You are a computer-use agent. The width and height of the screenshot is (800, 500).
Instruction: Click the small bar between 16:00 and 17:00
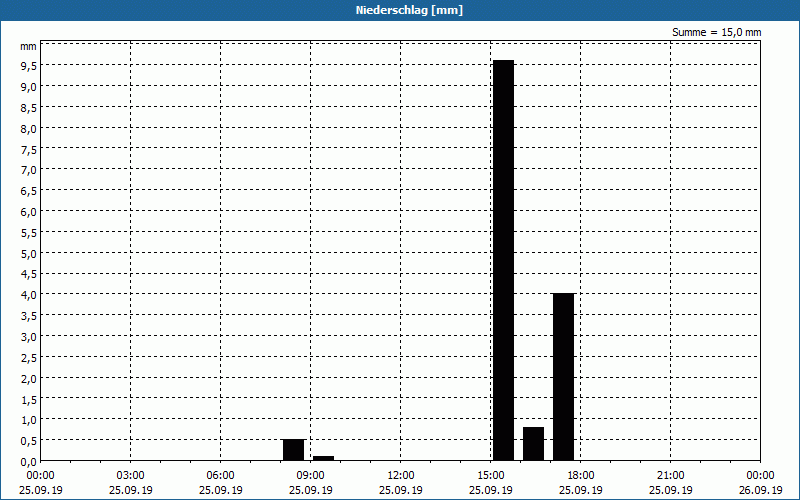coord(533,444)
